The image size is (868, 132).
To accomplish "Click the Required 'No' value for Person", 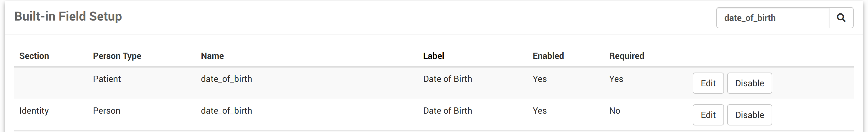I will 614,111.
